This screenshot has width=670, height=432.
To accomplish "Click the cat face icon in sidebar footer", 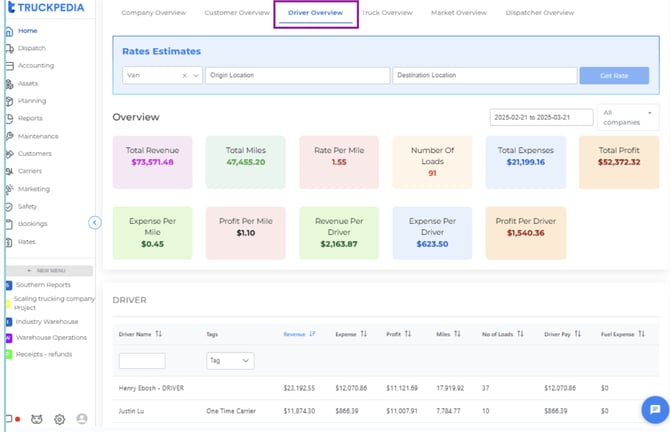I will click(x=37, y=419).
